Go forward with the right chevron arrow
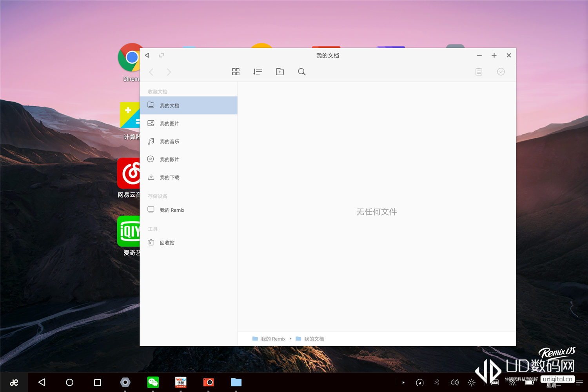The height and width of the screenshot is (392, 588). [169, 72]
